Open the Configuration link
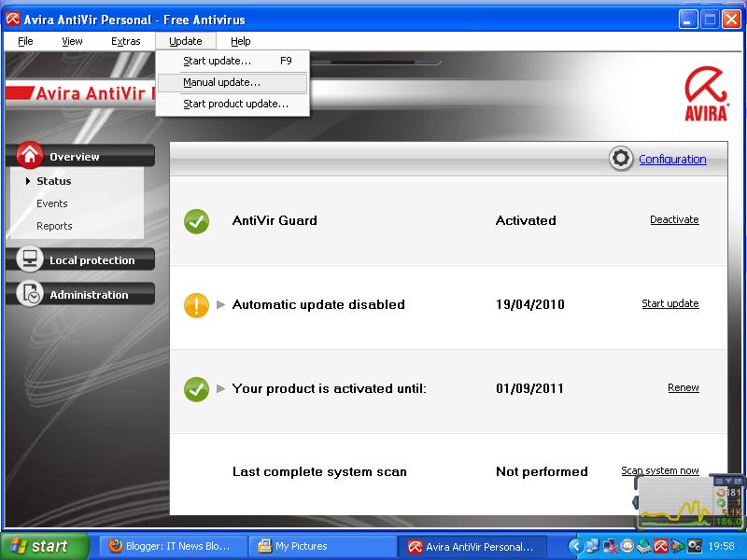 672,159
